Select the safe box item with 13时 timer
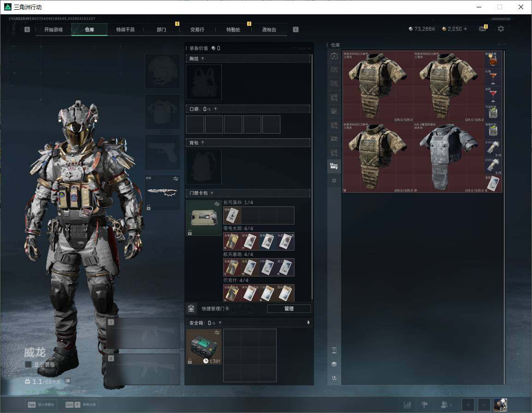The height and width of the screenshot is (413, 532). tap(204, 347)
